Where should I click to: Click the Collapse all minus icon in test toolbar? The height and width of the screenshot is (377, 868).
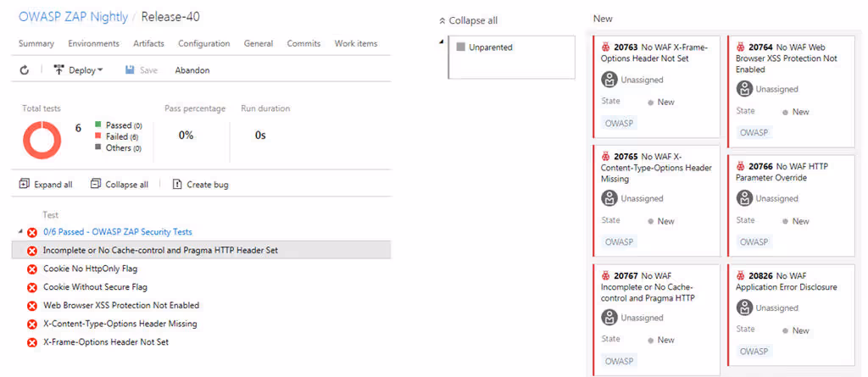pyautogui.click(x=96, y=184)
